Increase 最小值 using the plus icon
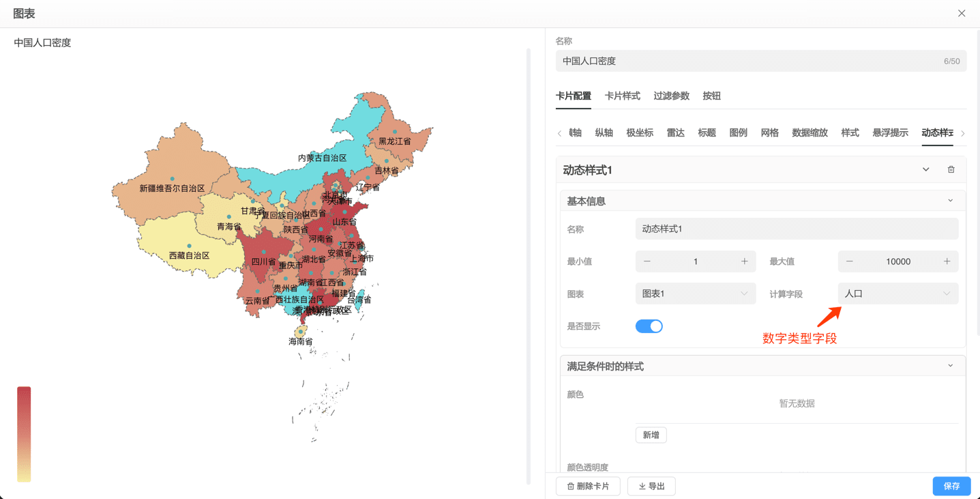Viewport: 980px width, 499px height. point(745,261)
